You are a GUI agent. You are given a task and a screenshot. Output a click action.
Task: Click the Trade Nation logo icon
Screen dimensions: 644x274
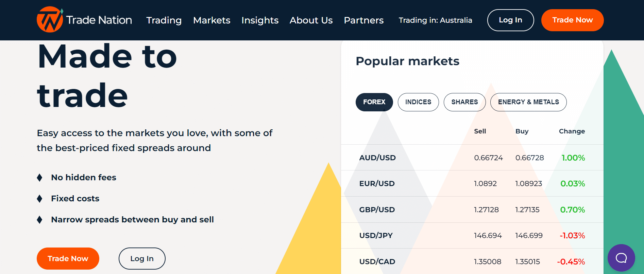[50, 20]
